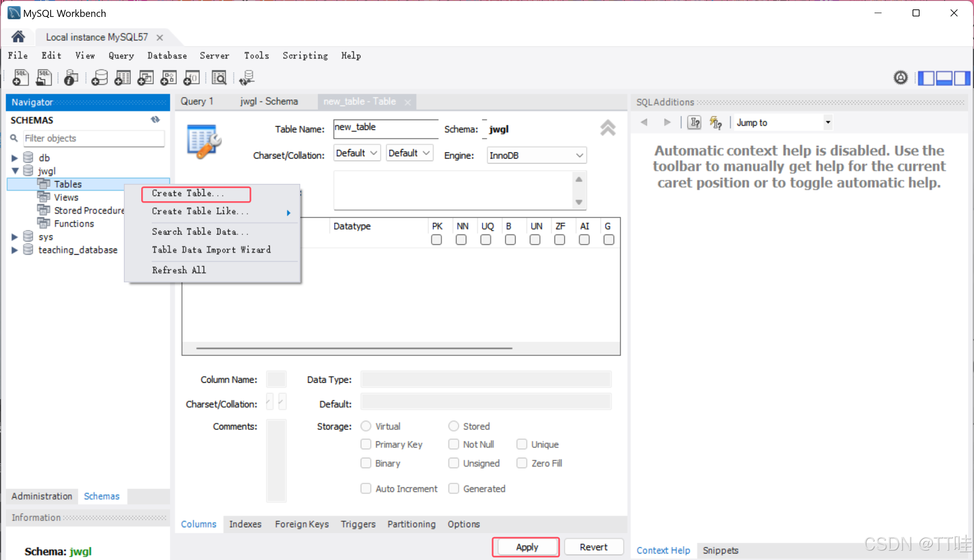Viewport: 974px width, 560px height.
Task: Click the create new schema toolbar icon
Action: pos(99,77)
